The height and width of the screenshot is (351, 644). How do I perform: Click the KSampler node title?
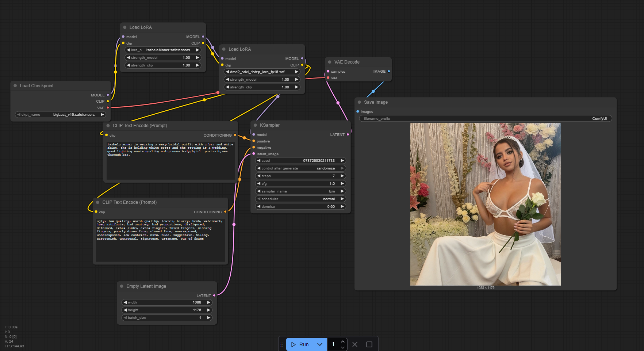(270, 125)
